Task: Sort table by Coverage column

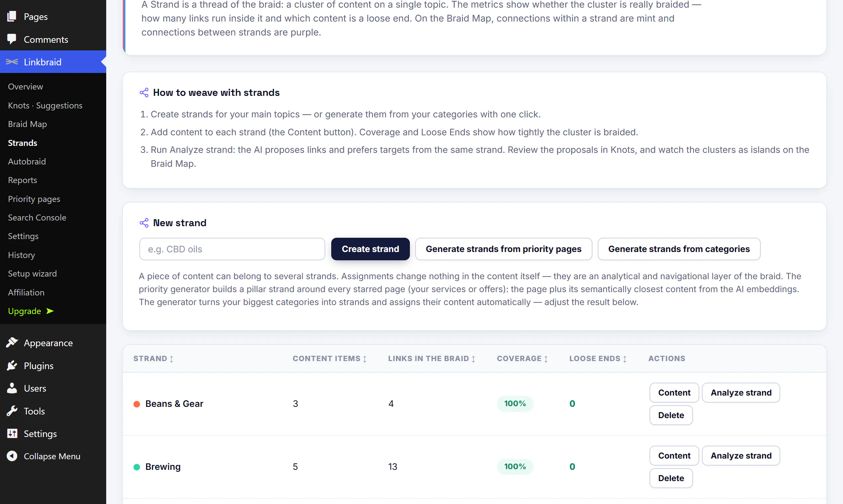Action: pyautogui.click(x=522, y=359)
